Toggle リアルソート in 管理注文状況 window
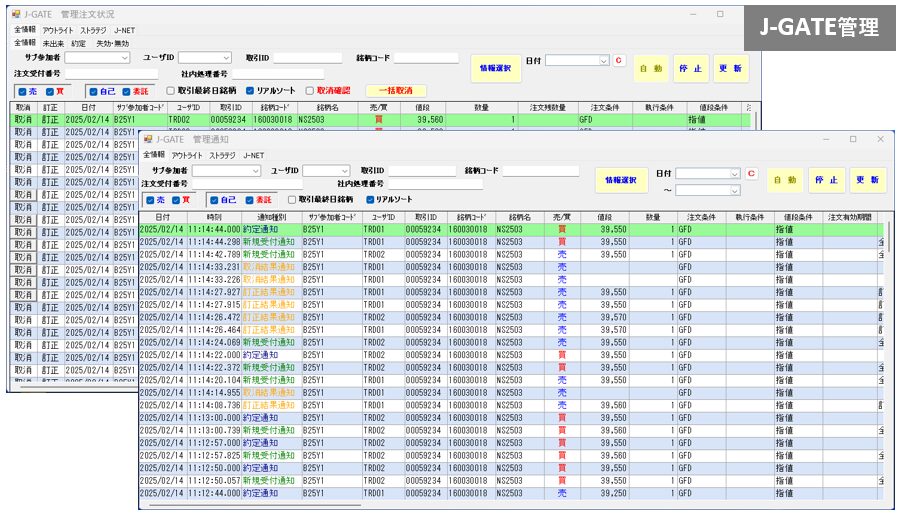 tap(250, 91)
